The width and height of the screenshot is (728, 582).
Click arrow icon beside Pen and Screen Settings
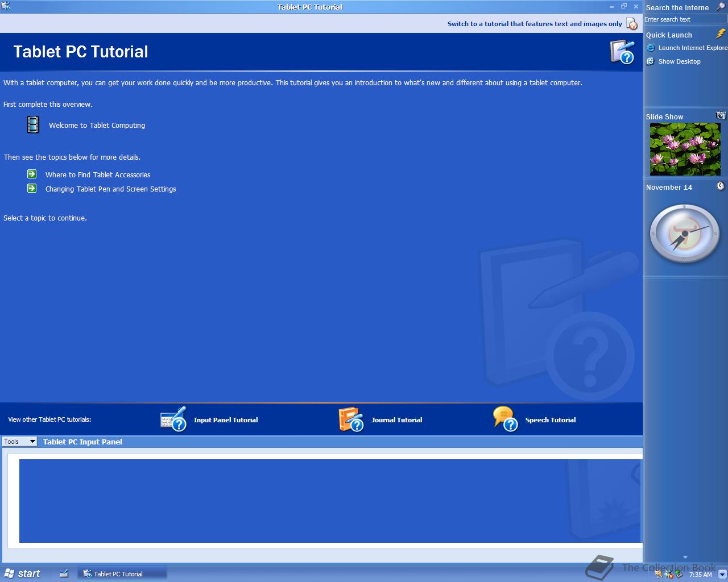(32, 188)
